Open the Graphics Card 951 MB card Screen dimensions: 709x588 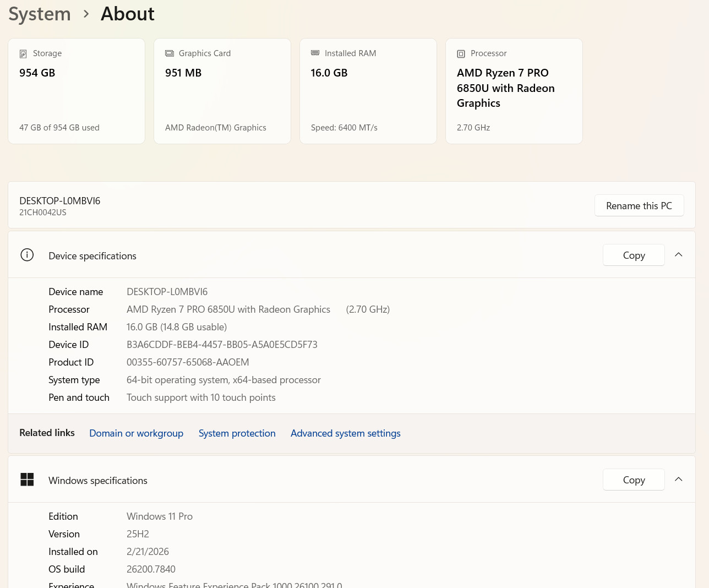click(222, 91)
